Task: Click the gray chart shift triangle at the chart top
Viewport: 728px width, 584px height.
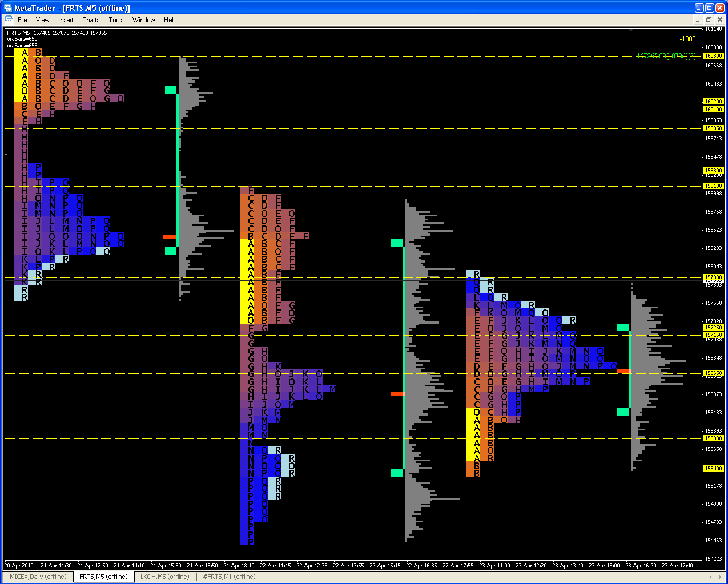Action: click(x=631, y=29)
